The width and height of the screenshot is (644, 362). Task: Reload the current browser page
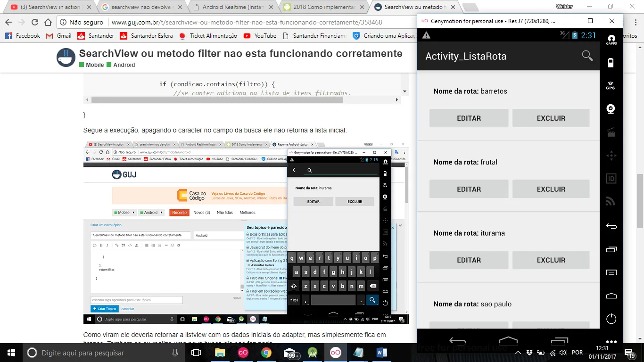pyautogui.click(x=35, y=22)
